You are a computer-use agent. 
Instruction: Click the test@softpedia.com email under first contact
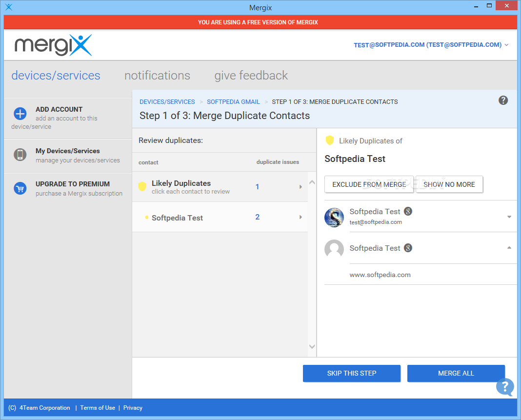[x=376, y=222]
